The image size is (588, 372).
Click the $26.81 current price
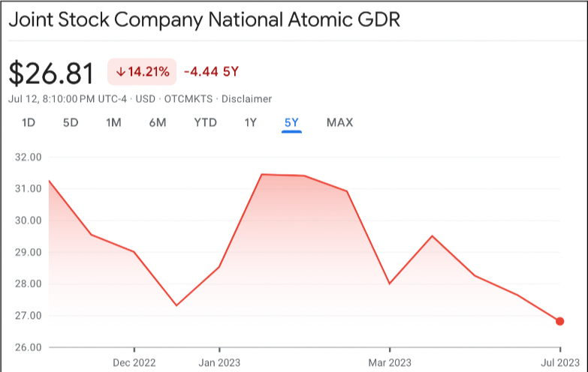(x=51, y=73)
